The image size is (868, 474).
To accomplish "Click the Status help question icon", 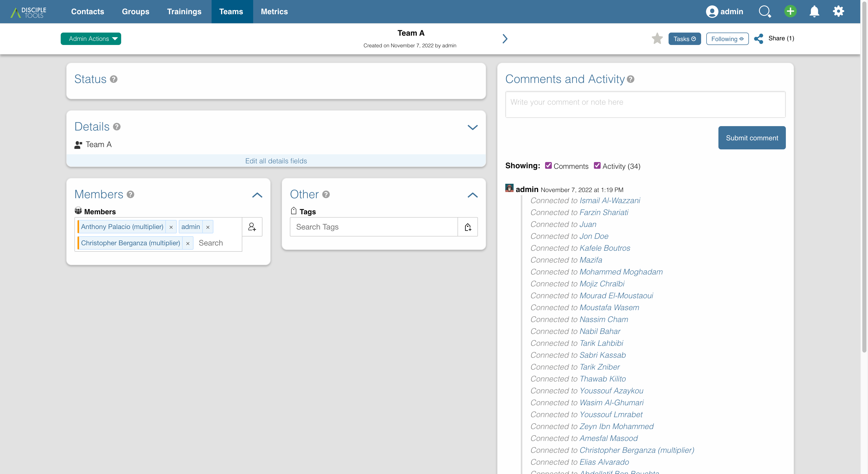I will click(x=114, y=79).
